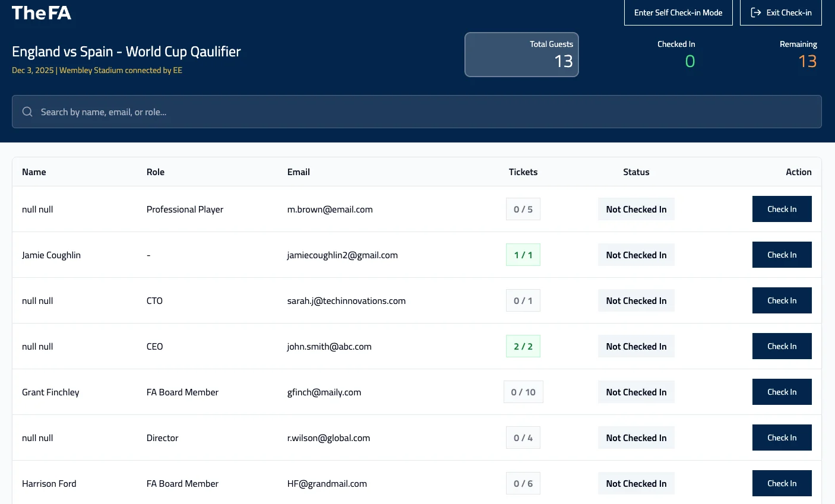Image resolution: width=835 pixels, height=504 pixels.
Task: Click Not Checked In status for Harrison Ford
Action: point(636,483)
